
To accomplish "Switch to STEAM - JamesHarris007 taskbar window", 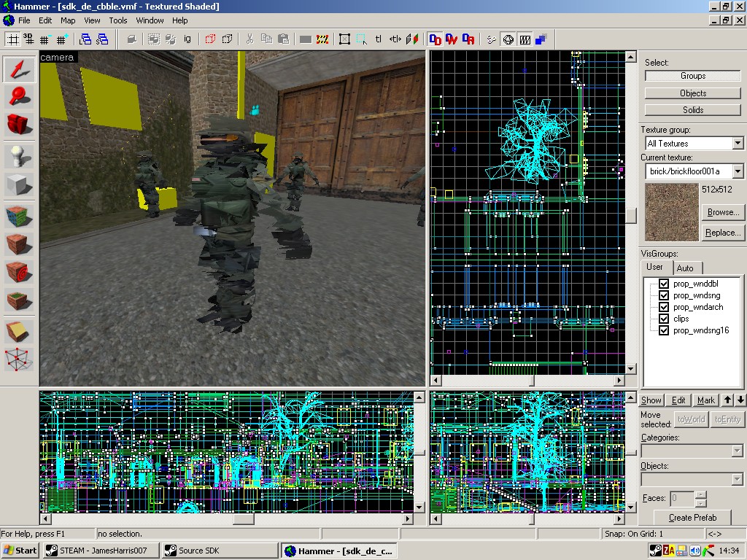I will [x=101, y=551].
